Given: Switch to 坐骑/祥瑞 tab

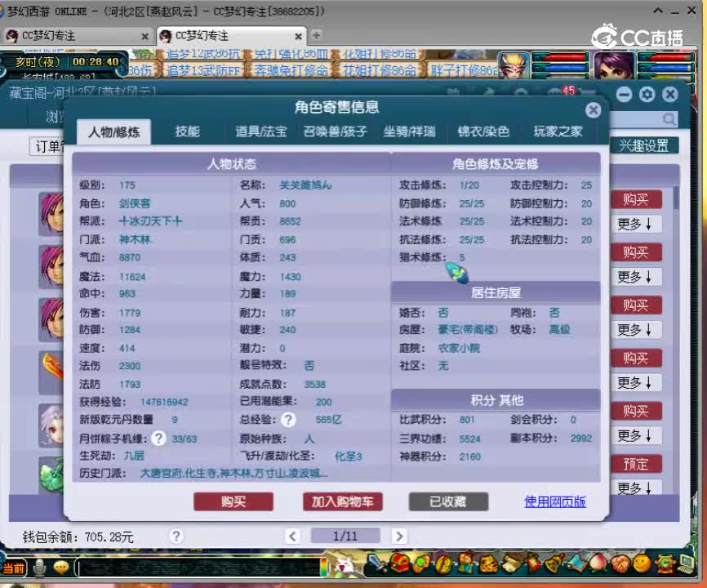Looking at the screenshot, I should (409, 131).
